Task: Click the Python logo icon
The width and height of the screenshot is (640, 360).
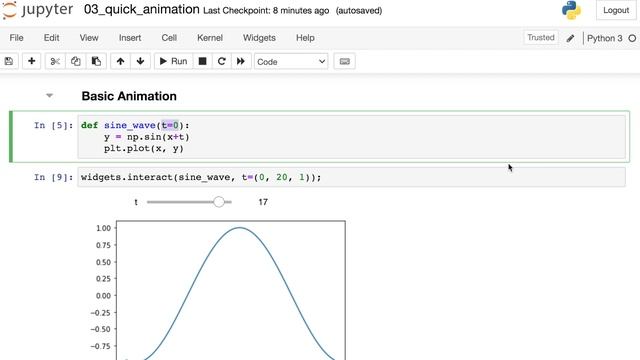Action: click(x=571, y=10)
